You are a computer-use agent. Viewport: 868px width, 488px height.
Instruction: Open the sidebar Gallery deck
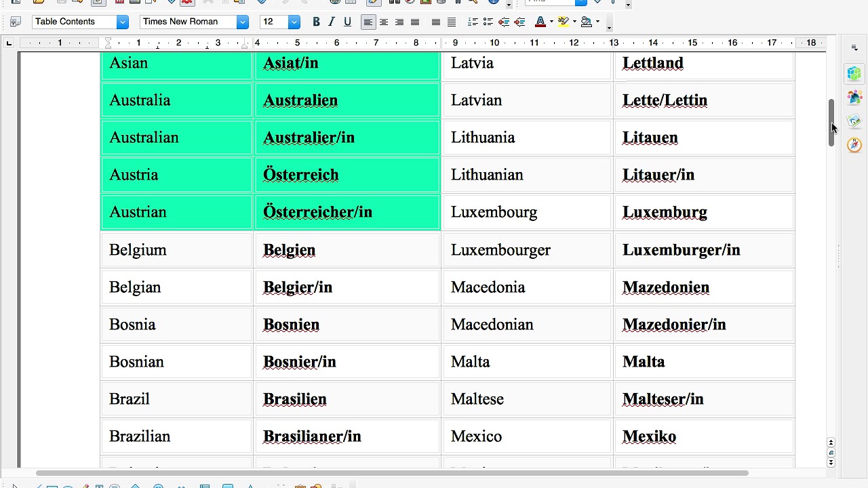click(x=854, y=121)
